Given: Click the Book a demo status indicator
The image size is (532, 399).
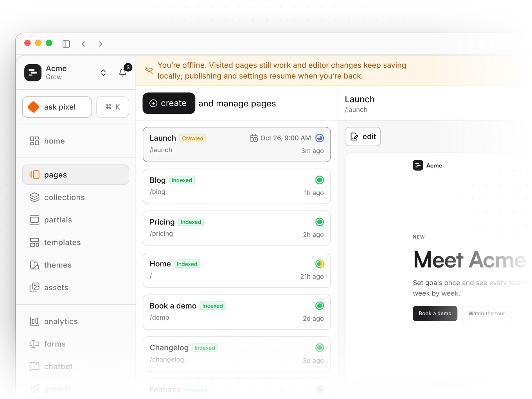Looking at the screenshot, I should [x=320, y=306].
